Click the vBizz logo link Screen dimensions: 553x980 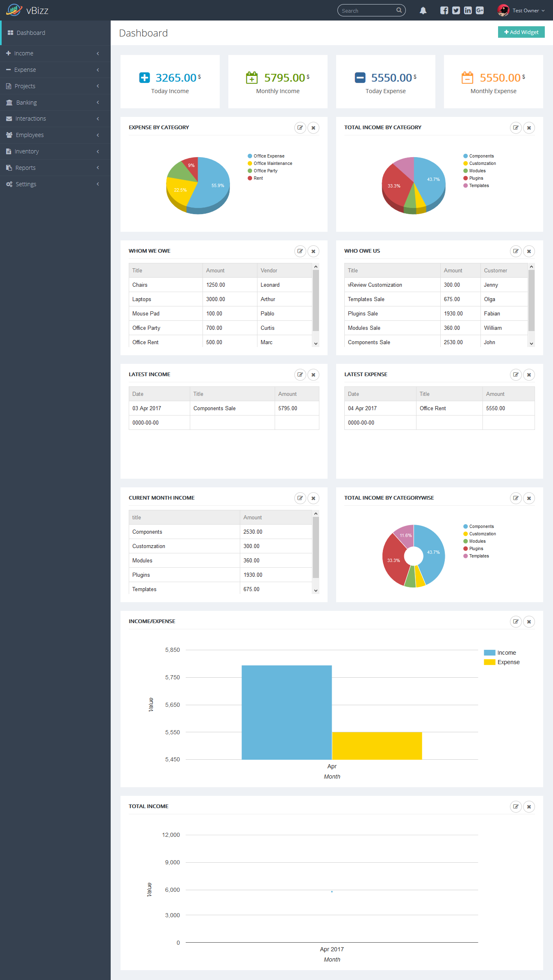[28, 10]
